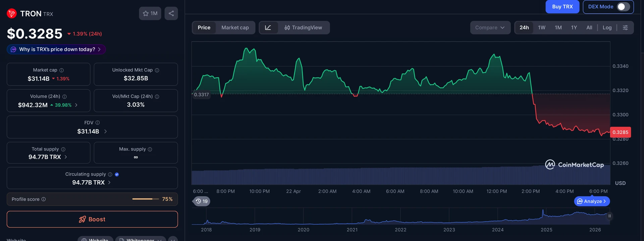Click Circulating supply info icon
644x241 pixels.
tap(110, 174)
